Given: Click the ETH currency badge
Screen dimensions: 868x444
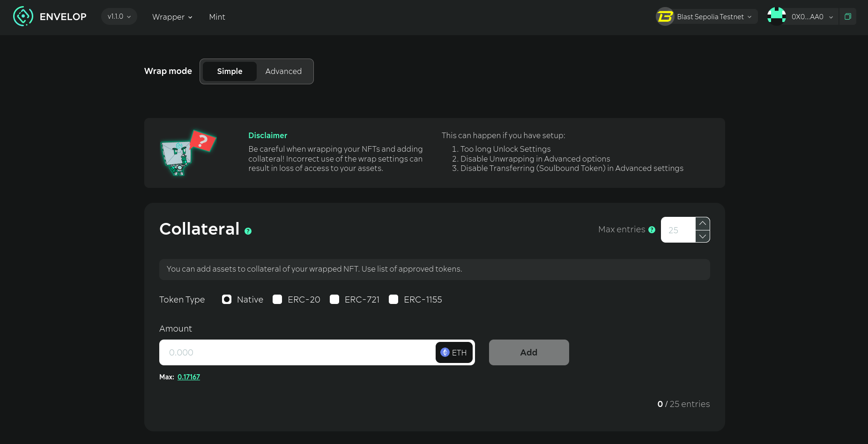Looking at the screenshot, I should pyautogui.click(x=454, y=352).
